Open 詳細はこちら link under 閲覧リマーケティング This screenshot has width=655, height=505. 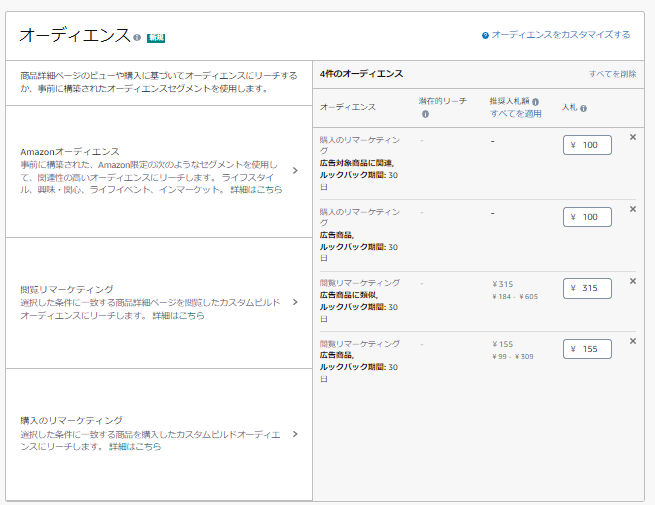(178, 315)
